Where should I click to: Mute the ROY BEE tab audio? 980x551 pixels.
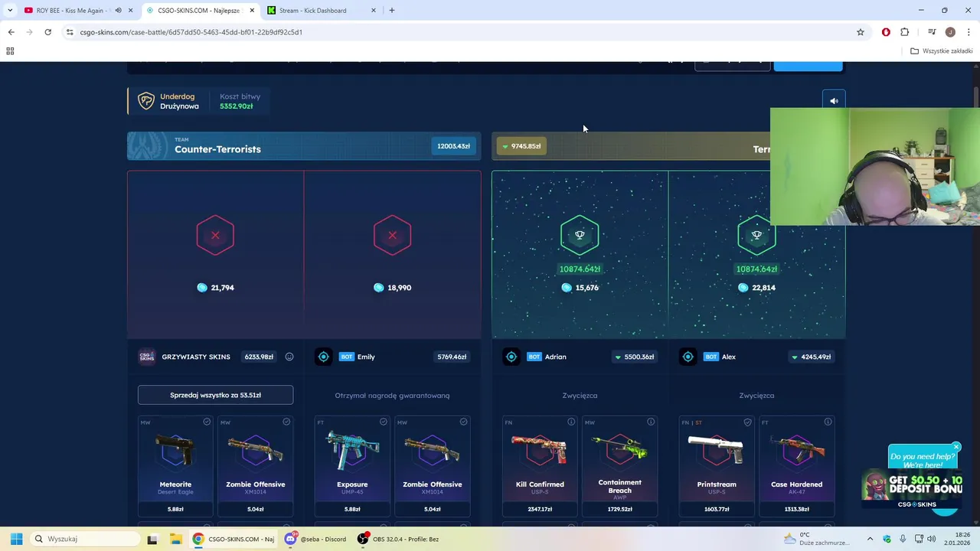pos(118,11)
